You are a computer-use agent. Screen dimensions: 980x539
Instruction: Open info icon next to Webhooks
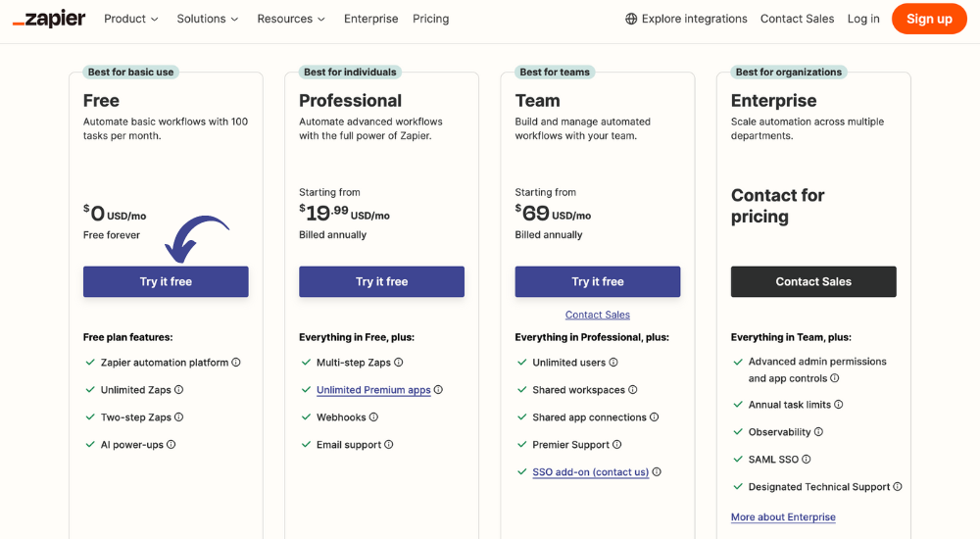pos(373,417)
